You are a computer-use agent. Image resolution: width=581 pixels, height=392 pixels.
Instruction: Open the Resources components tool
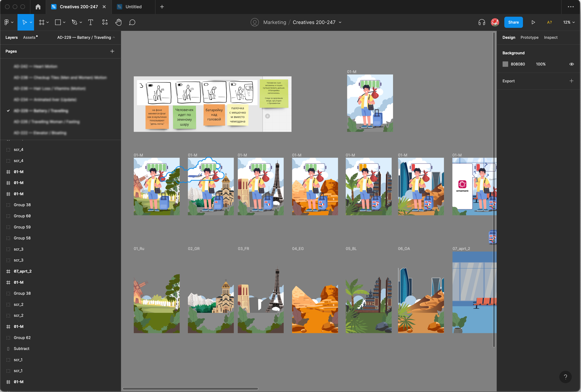click(105, 22)
